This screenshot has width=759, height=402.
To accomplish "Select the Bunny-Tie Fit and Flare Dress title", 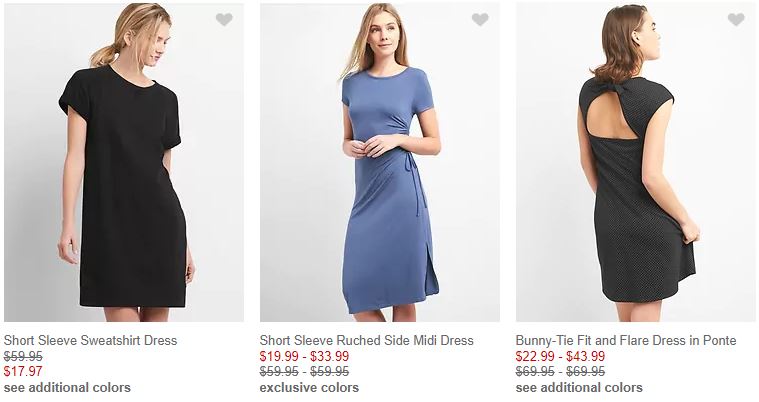I will click(x=626, y=340).
